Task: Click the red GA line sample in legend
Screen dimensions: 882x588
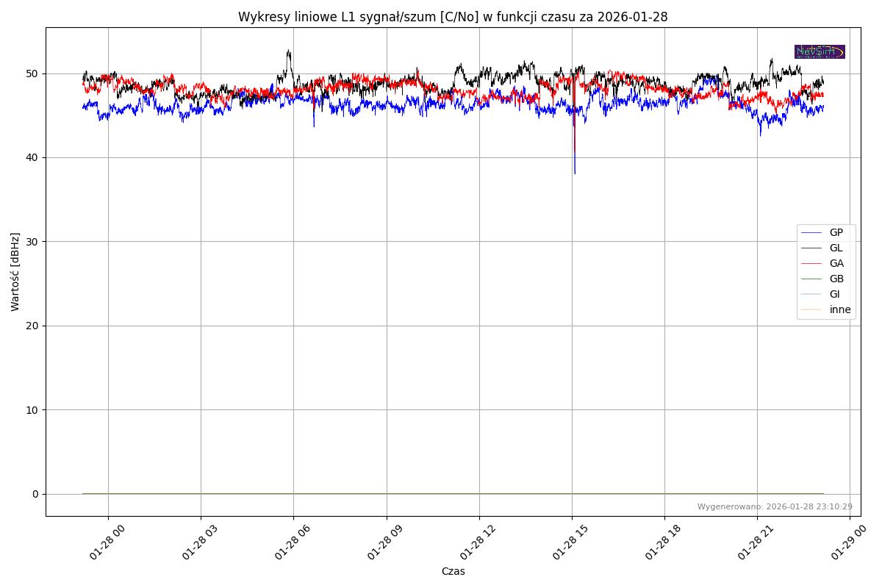Action: 811,263
